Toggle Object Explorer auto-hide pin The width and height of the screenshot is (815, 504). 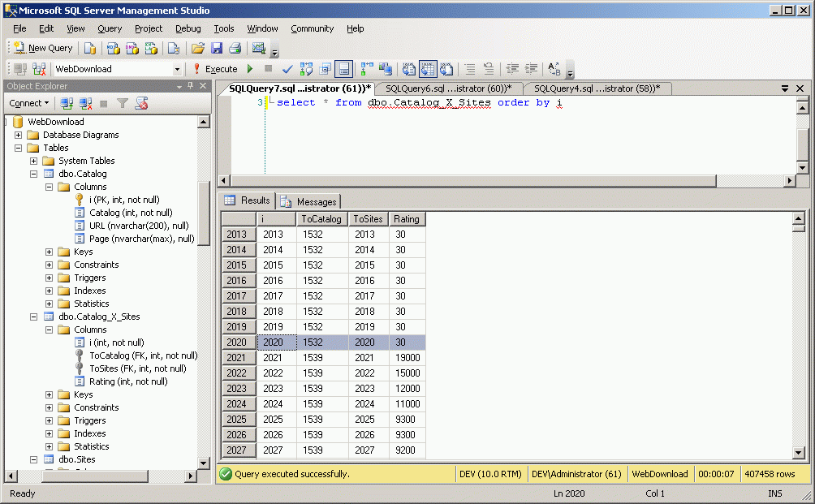[x=191, y=86]
